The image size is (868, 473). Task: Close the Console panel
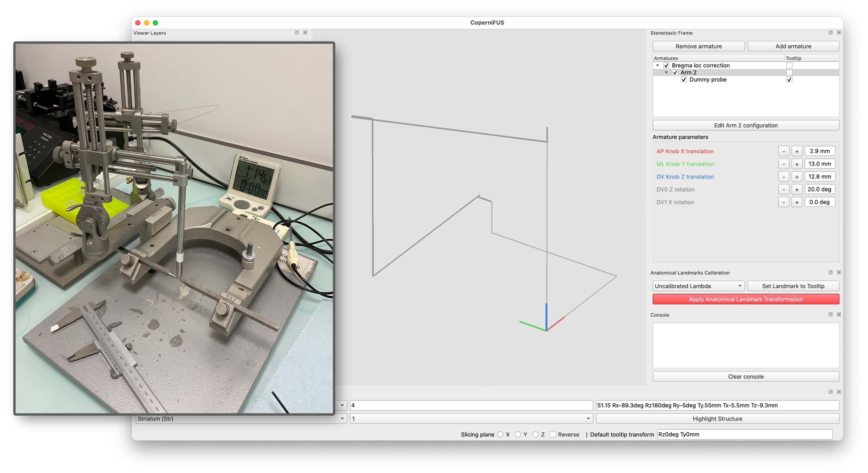coord(839,314)
